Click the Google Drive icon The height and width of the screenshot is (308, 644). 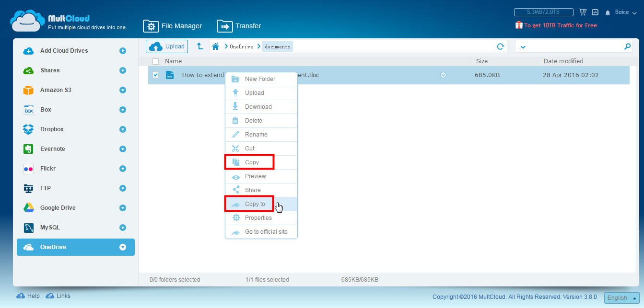[28, 208]
